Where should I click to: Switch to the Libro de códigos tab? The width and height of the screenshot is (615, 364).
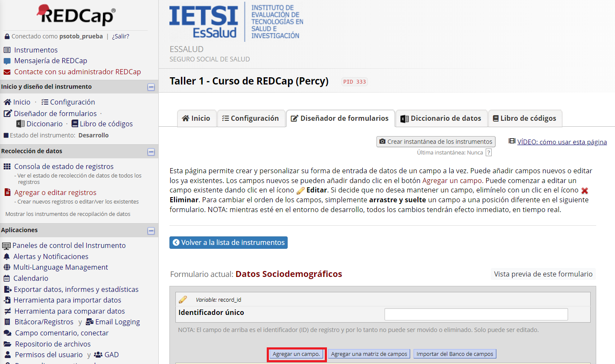(525, 118)
